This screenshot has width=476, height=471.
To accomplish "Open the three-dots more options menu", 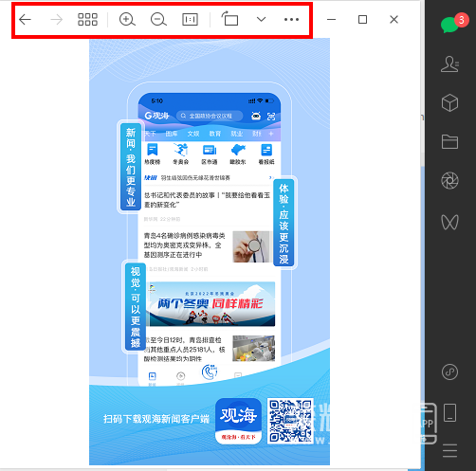I will pos(291,20).
